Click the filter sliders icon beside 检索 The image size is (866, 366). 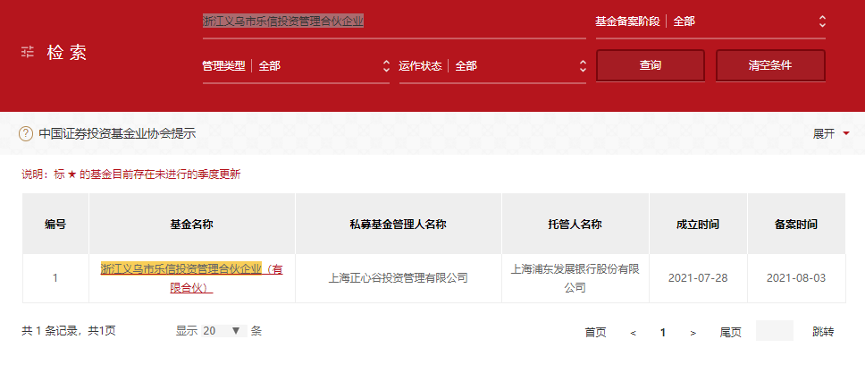pos(28,53)
